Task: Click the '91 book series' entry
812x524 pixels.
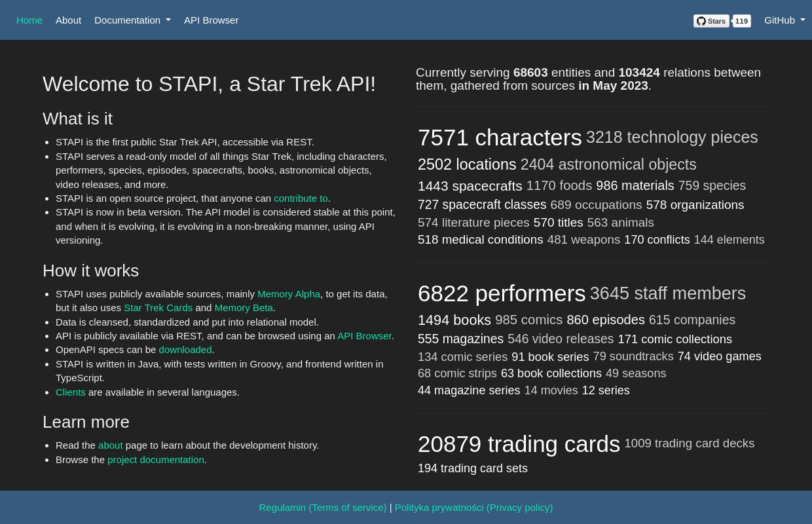Action: 550,357
